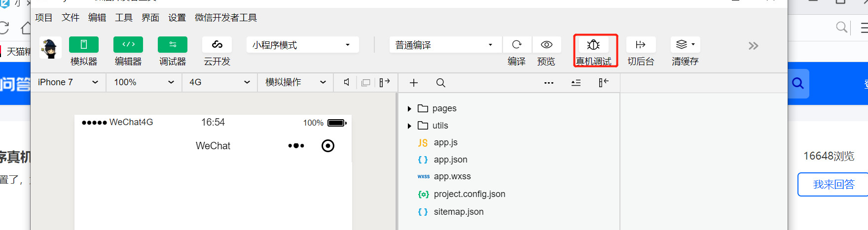Open the app.json file

coord(450,160)
